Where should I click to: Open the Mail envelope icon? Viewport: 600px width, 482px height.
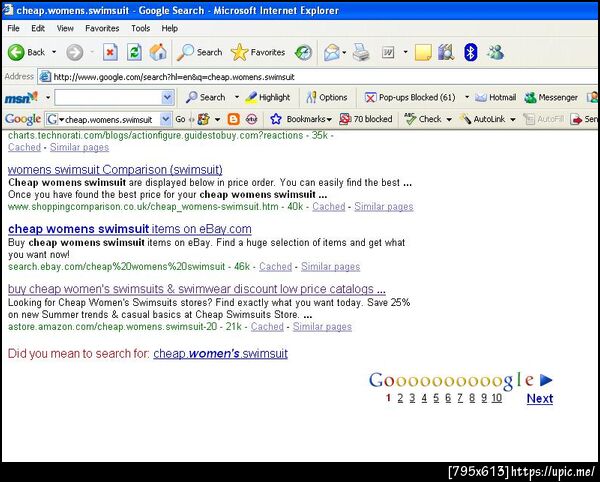click(331, 52)
